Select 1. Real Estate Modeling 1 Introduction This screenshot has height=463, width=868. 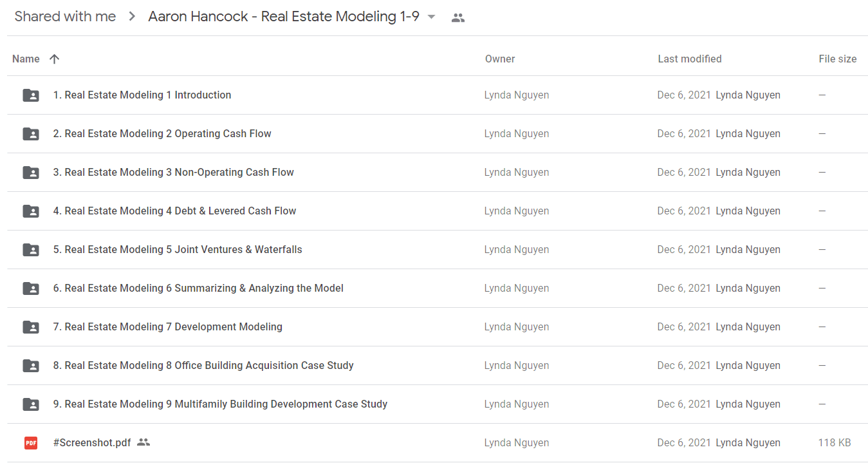[142, 95]
